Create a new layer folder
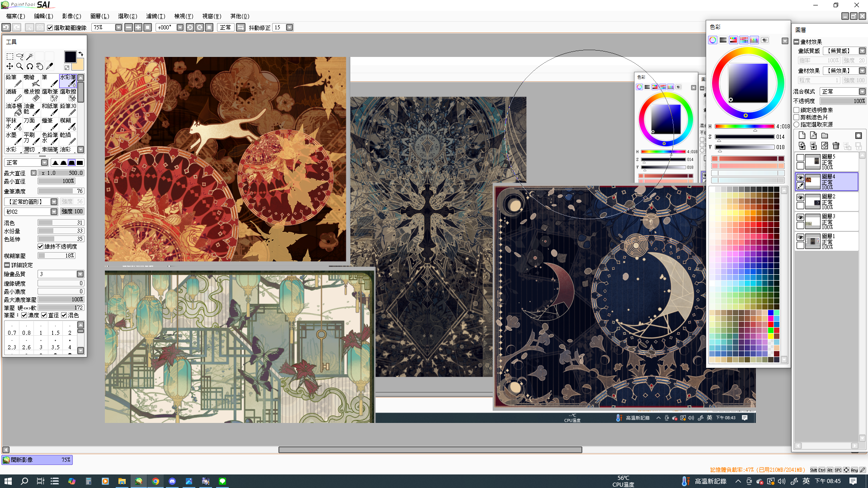The width and height of the screenshot is (868, 488). pyautogui.click(x=825, y=135)
